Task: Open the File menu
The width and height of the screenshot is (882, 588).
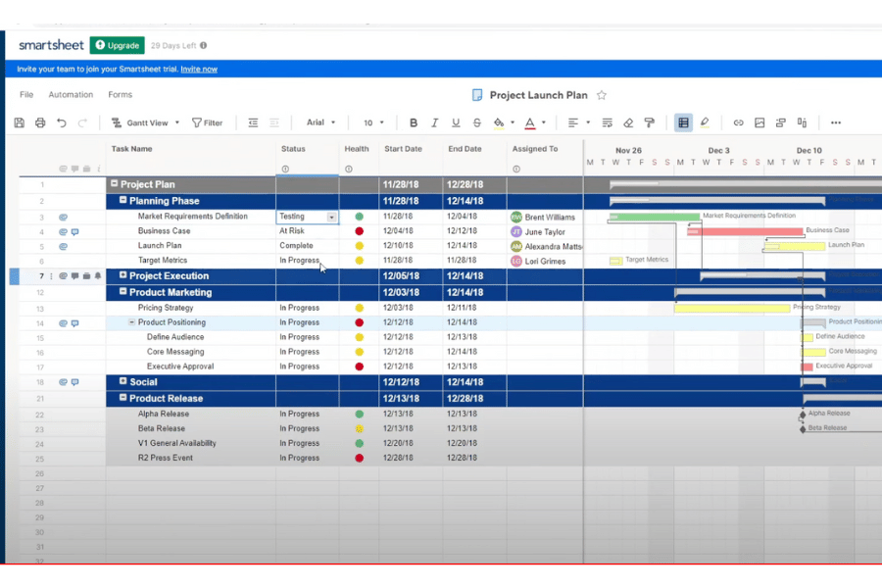Action: pos(26,94)
